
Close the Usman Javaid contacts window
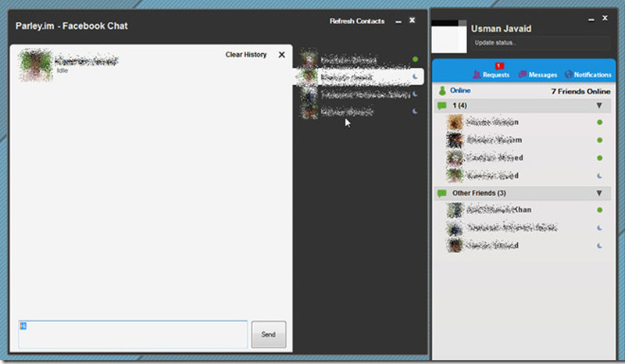click(605, 18)
